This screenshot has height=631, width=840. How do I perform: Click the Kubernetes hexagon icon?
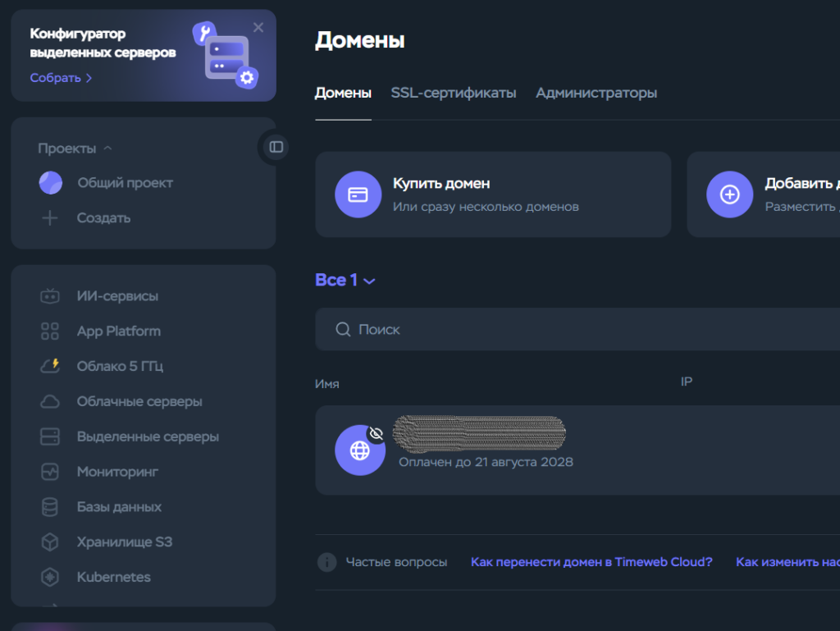pyautogui.click(x=50, y=577)
